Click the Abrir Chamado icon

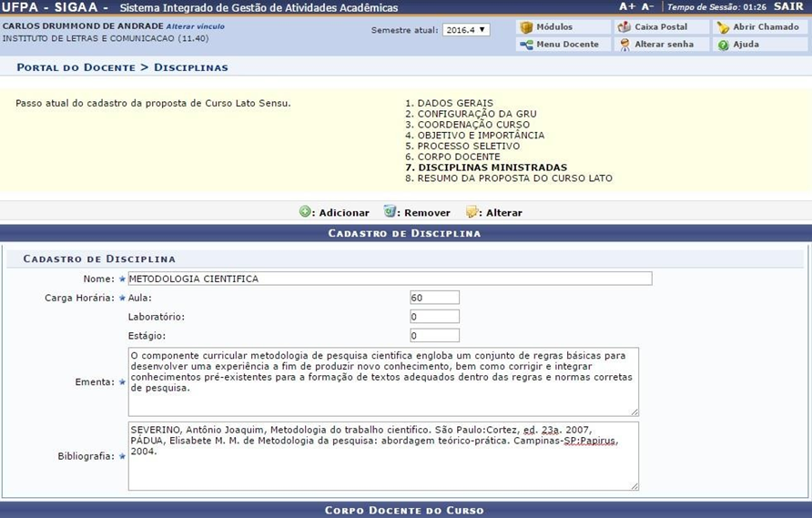[x=723, y=27]
